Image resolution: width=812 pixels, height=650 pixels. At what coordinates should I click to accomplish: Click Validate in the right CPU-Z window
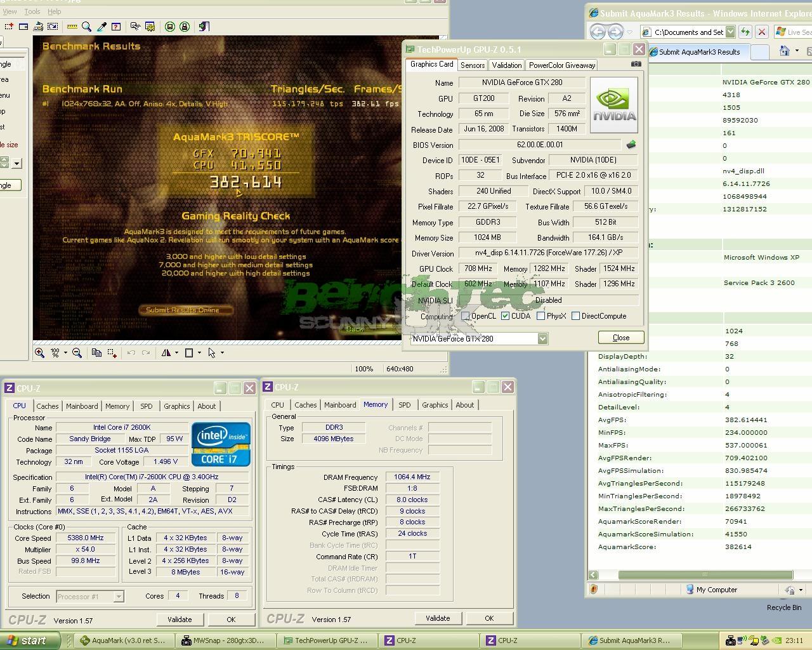pos(438,618)
